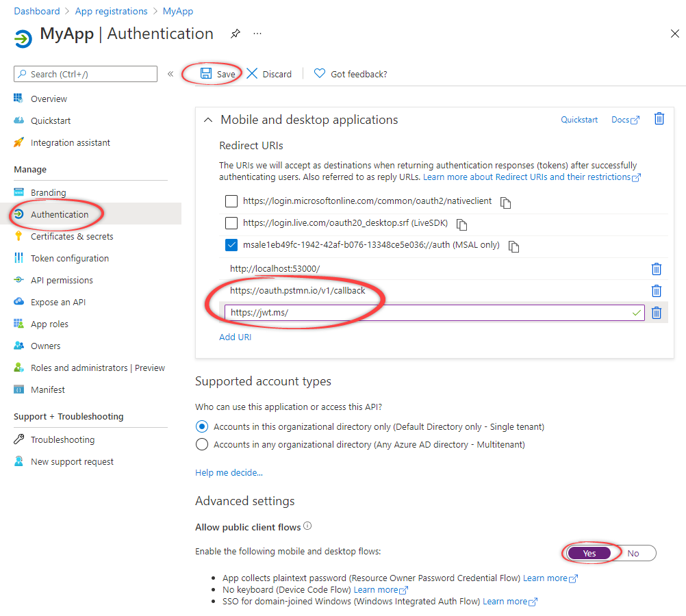
Task: Delete the localhost:53000 redirect URI
Action: point(656,269)
